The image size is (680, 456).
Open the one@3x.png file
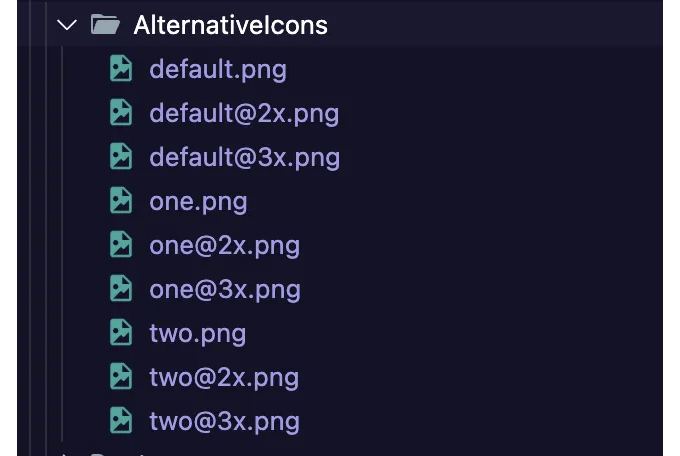click(x=225, y=290)
